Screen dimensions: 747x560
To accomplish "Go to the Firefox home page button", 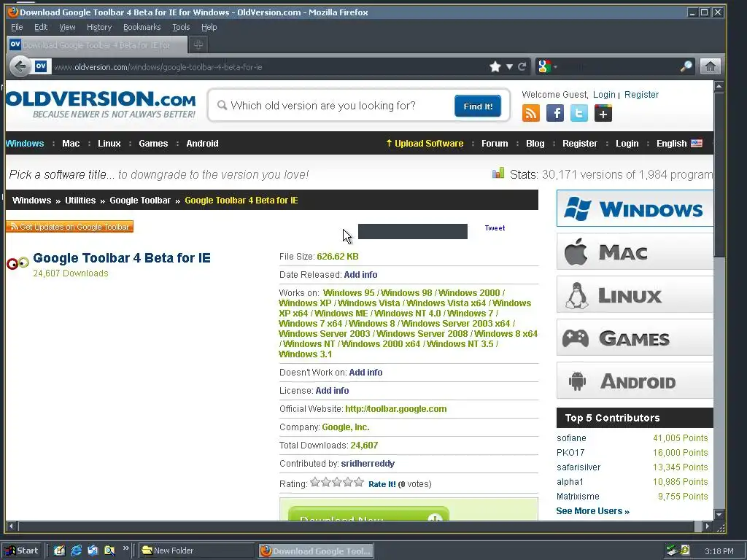I will pos(710,66).
